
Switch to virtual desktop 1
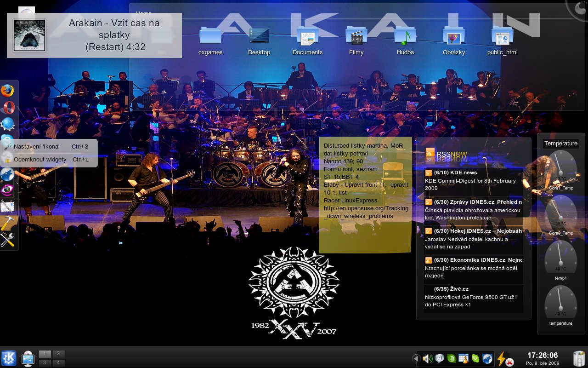[45, 354]
